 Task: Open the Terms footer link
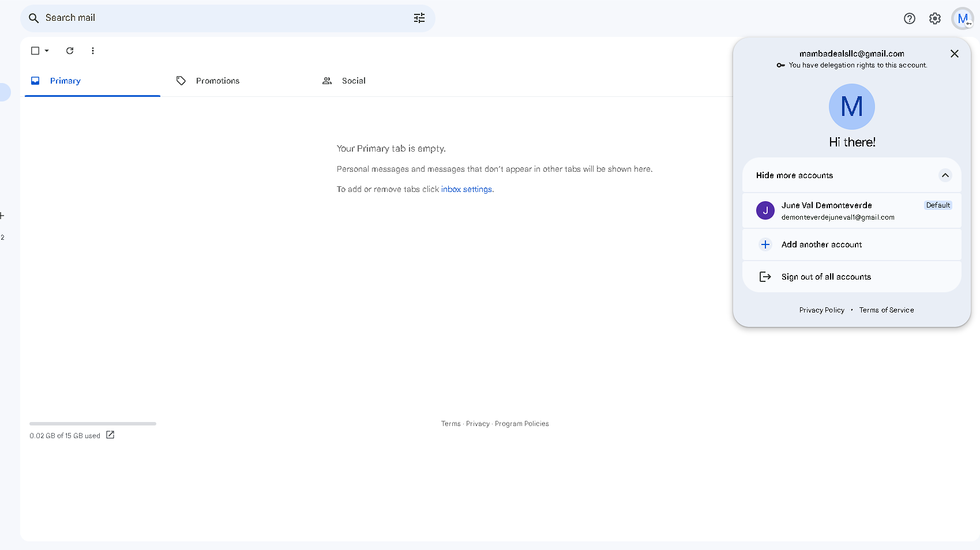[x=451, y=424]
